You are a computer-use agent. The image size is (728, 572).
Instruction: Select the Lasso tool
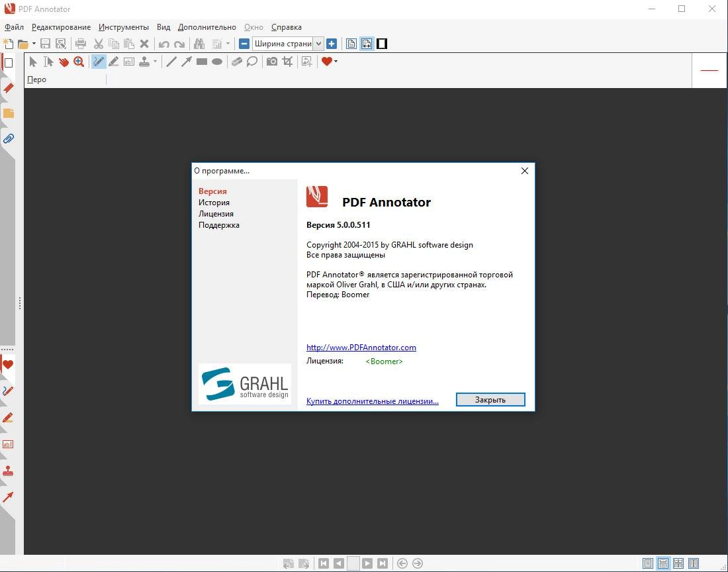pyautogui.click(x=252, y=62)
